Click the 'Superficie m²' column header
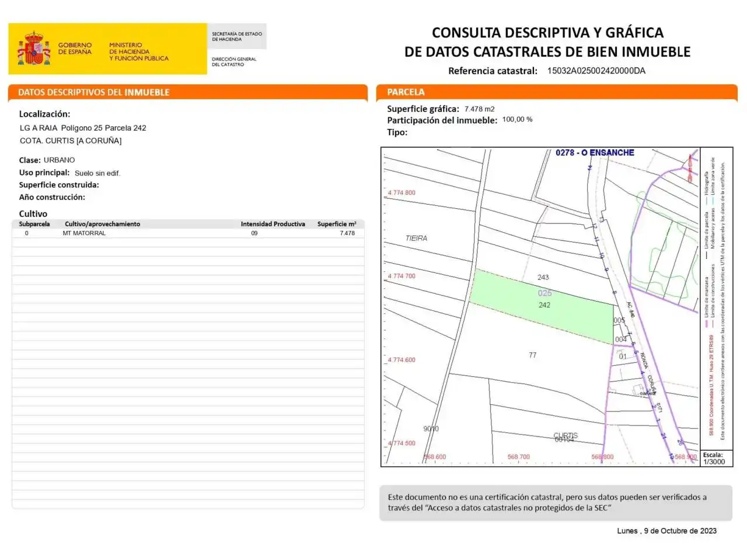The width and height of the screenshot is (747, 560). pos(337,224)
